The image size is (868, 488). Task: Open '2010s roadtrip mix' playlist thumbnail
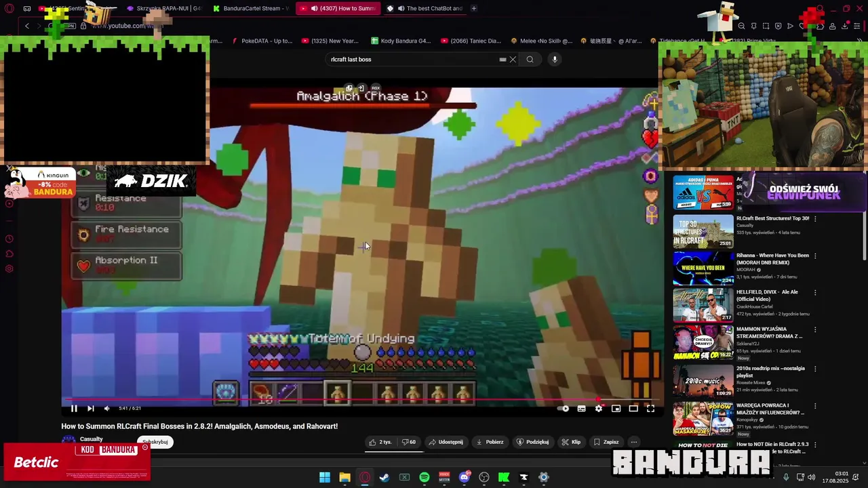703,380
